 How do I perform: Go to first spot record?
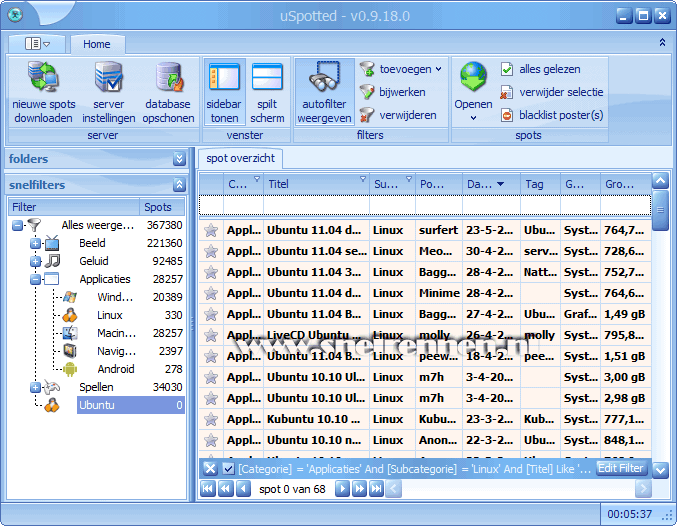pos(208,489)
